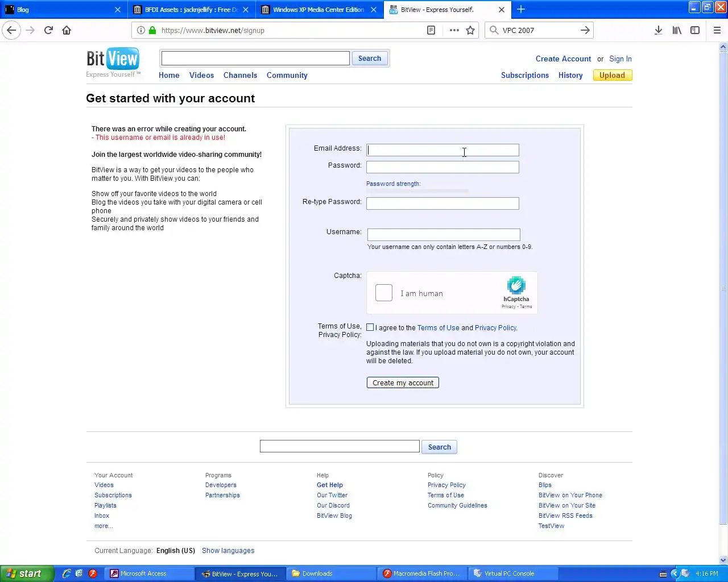The height and width of the screenshot is (582, 728).
Task: Open the Channels navigation item
Action: point(240,75)
